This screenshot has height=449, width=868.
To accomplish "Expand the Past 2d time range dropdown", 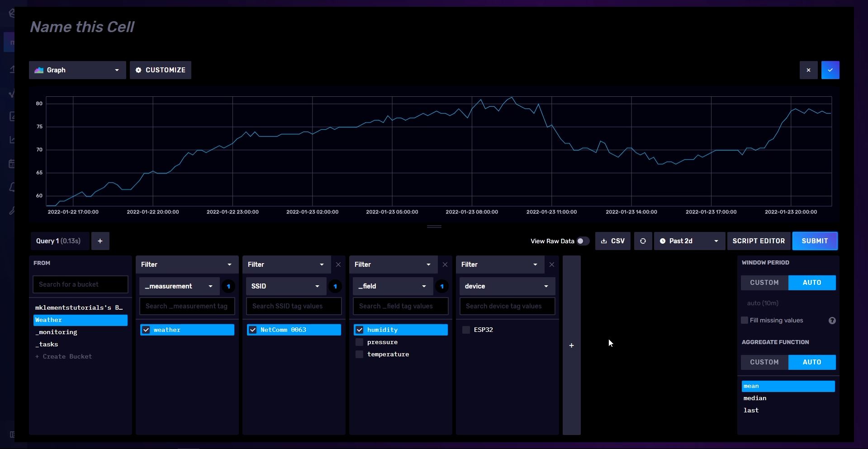I will [x=689, y=241].
